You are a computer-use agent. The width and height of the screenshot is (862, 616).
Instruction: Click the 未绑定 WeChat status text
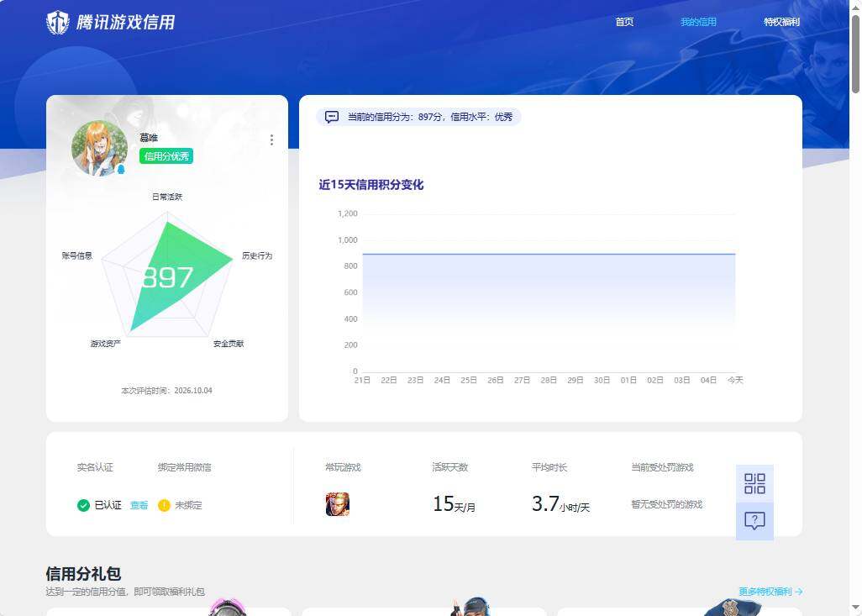click(188, 505)
